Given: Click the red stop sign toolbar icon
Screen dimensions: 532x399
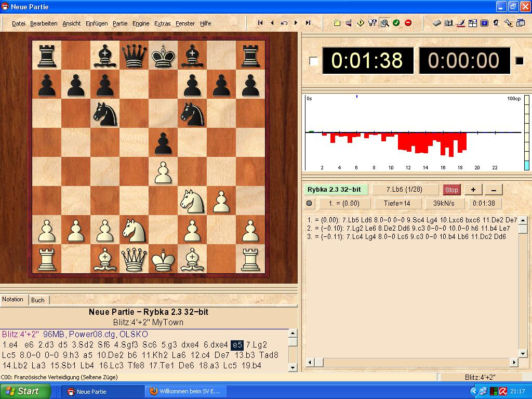Looking at the screenshot, I should (x=408, y=23).
